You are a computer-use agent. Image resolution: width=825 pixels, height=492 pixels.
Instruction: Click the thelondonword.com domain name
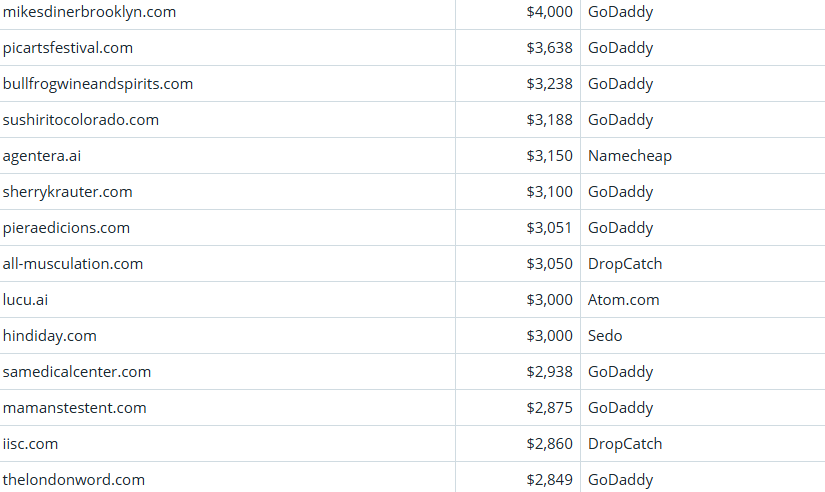74,480
